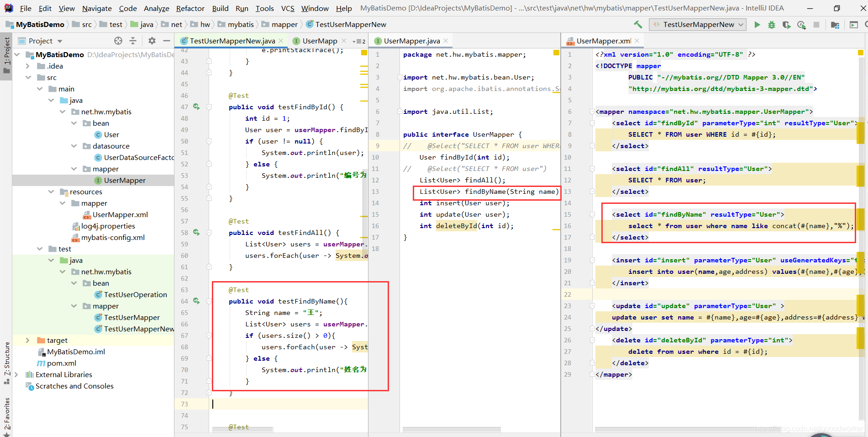The width and height of the screenshot is (868, 437).
Task: Click MyBatisDemo in breadcrumb bar
Action: (x=36, y=25)
